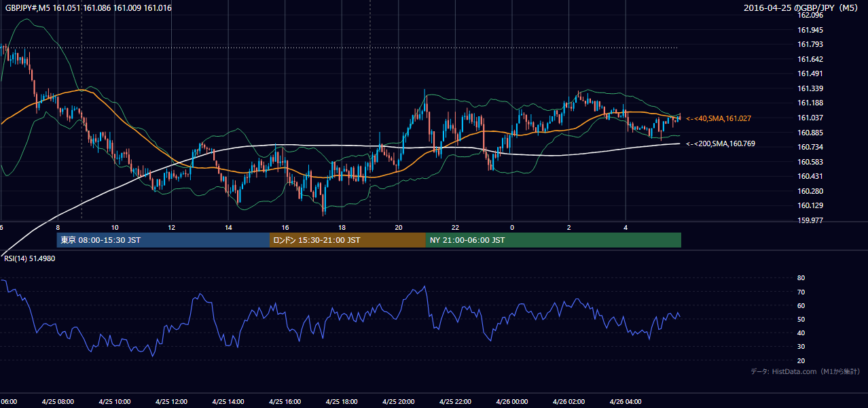Click the 4/25 20:00 time label
Screen dimensions: 868x408
(x=399, y=402)
